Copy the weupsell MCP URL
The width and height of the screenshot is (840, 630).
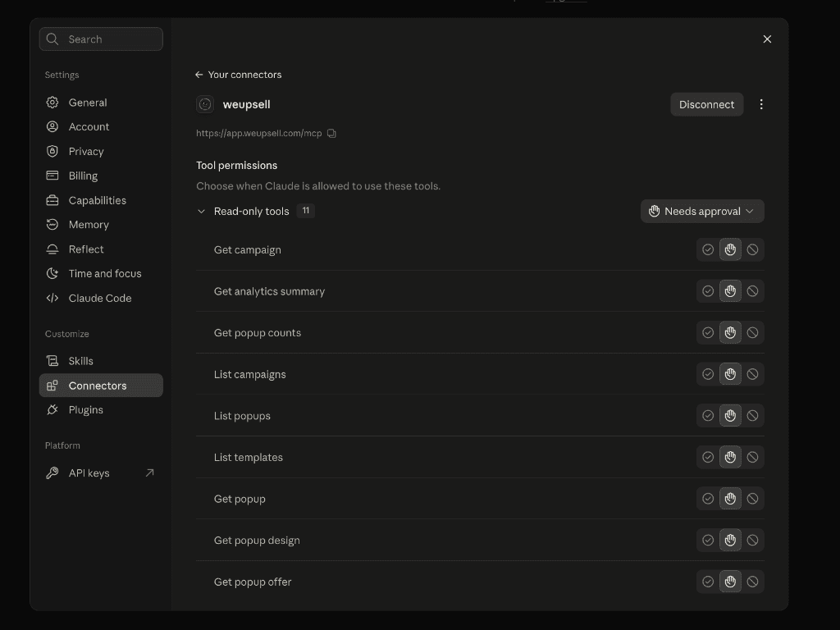point(331,134)
